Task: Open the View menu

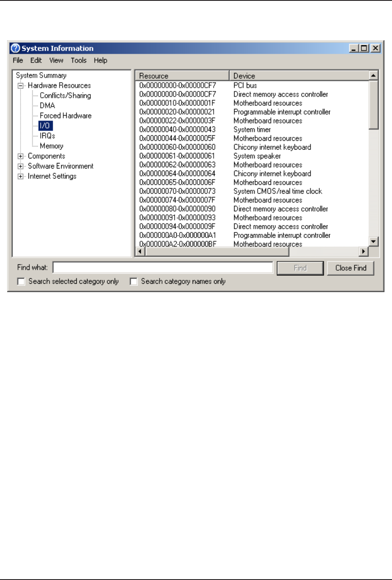Action: pos(56,60)
